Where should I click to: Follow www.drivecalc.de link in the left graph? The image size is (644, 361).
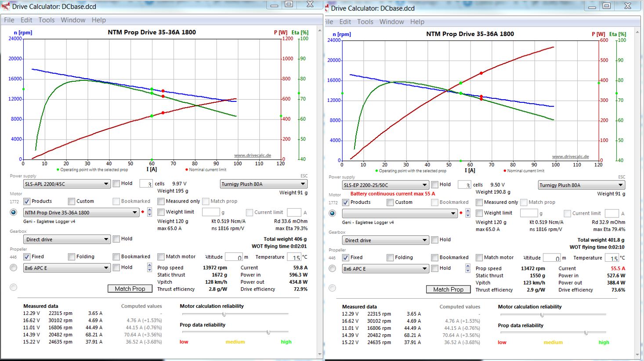[252, 155]
